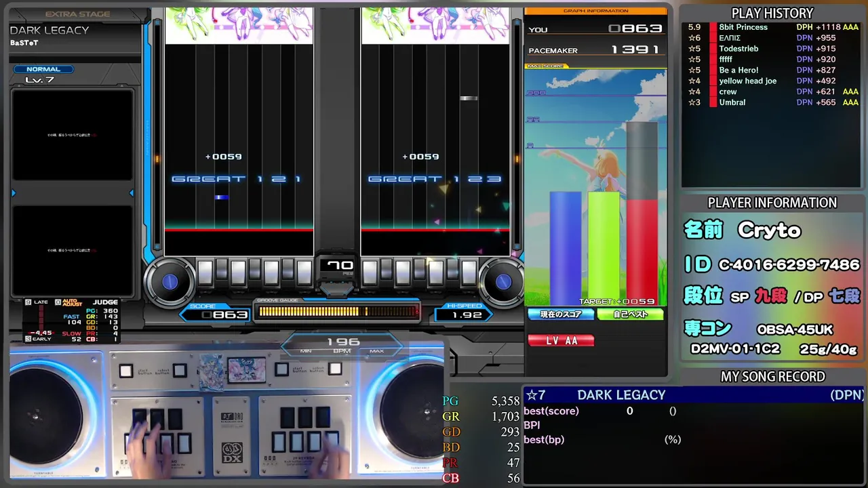The width and height of the screenshot is (868, 488).
Task: Click the LV AA pacemaker label
Action: (561, 341)
